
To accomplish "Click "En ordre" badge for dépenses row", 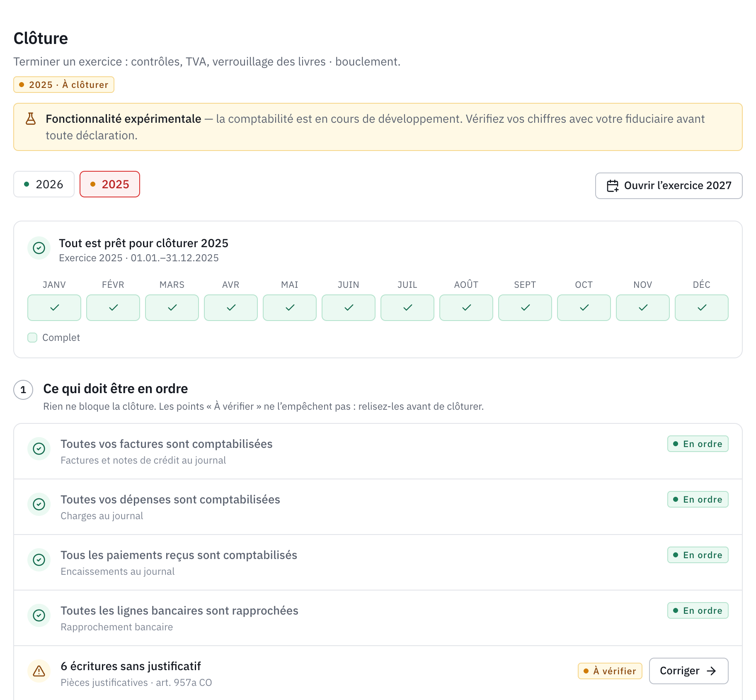I will click(x=698, y=499).
